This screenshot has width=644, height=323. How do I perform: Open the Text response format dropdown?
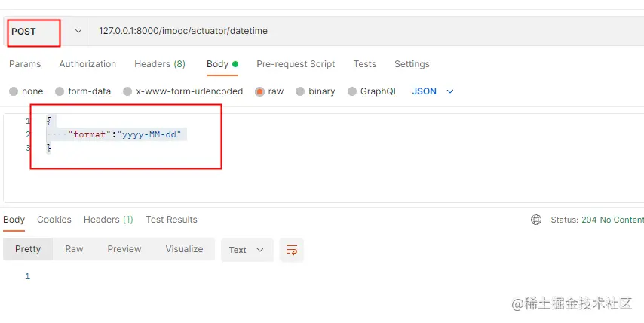pos(247,250)
